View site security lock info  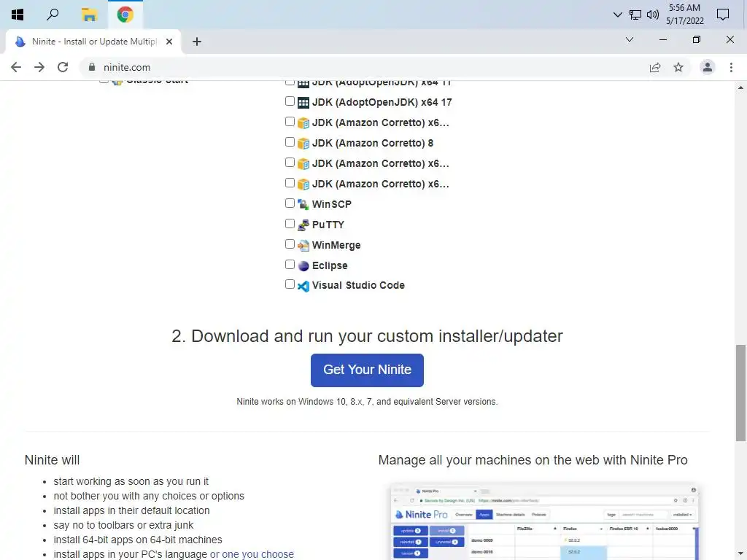92,67
